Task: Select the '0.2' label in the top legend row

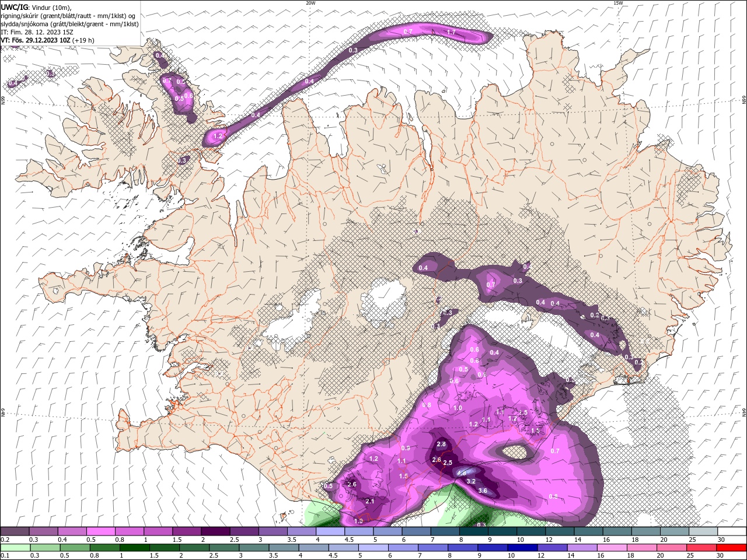Action: coord(5,540)
